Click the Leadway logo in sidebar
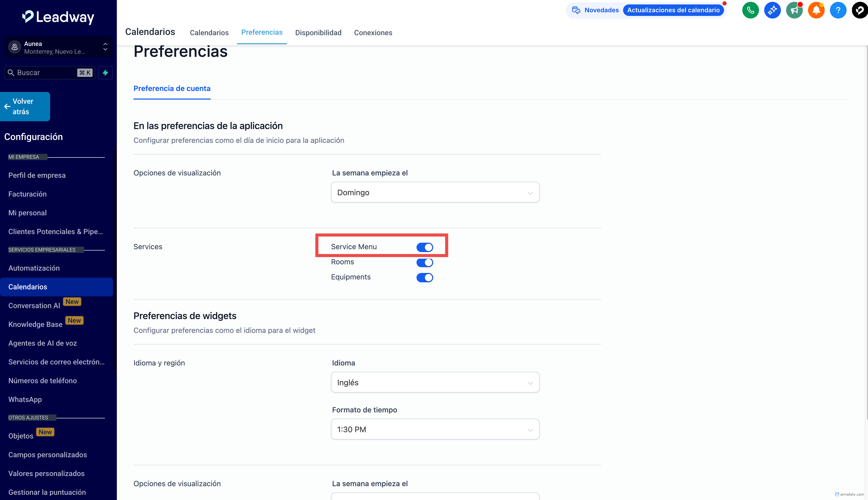The width and height of the screenshot is (868, 500). [58, 16]
